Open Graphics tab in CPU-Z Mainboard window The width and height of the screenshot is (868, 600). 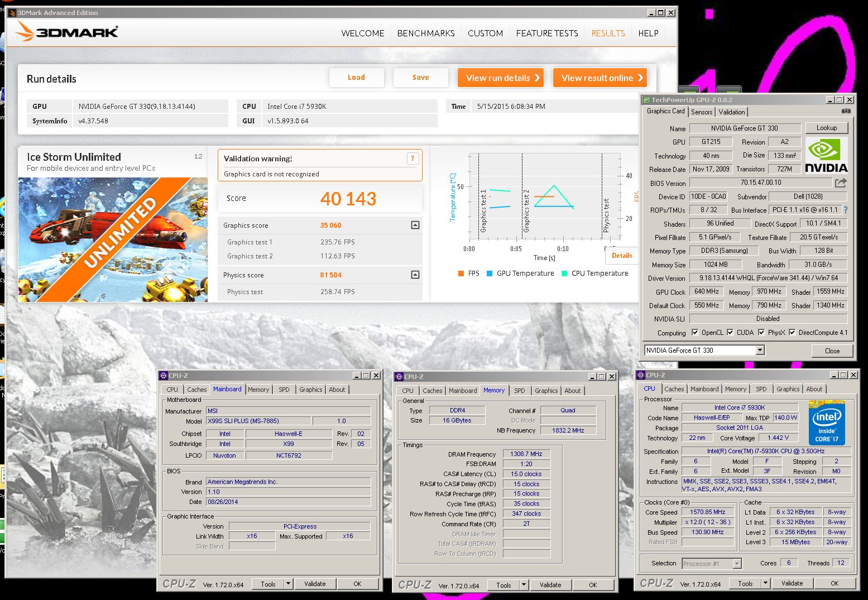(x=310, y=390)
